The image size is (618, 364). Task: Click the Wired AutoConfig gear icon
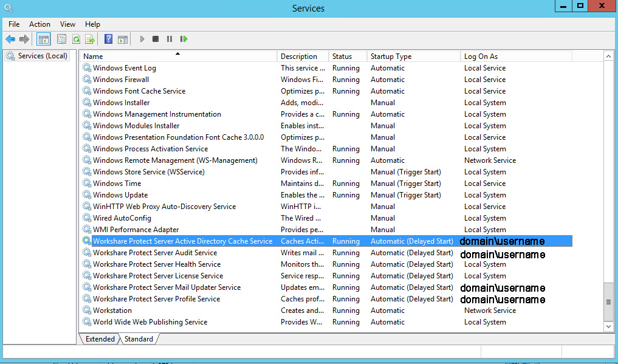(x=87, y=218)
